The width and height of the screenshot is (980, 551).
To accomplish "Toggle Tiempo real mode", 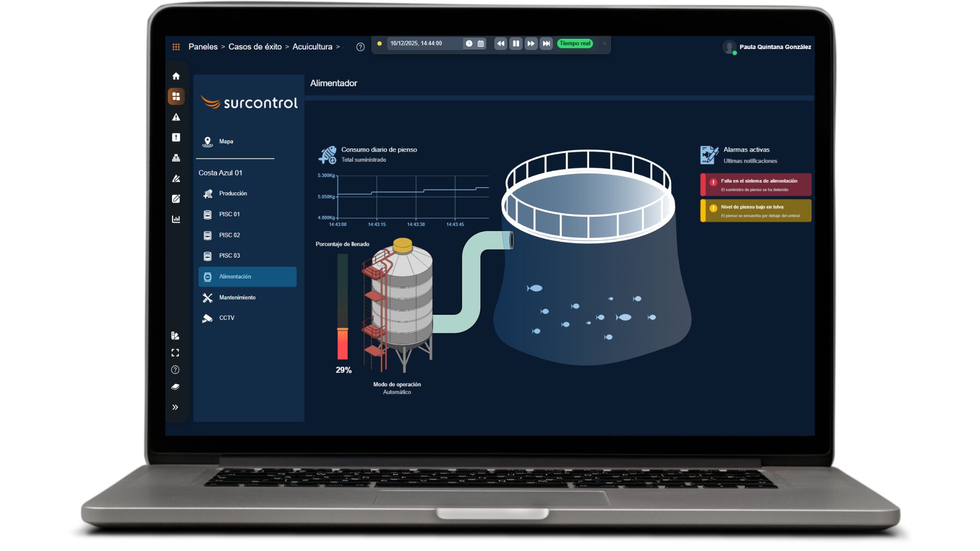I will [x=575, y=44].
